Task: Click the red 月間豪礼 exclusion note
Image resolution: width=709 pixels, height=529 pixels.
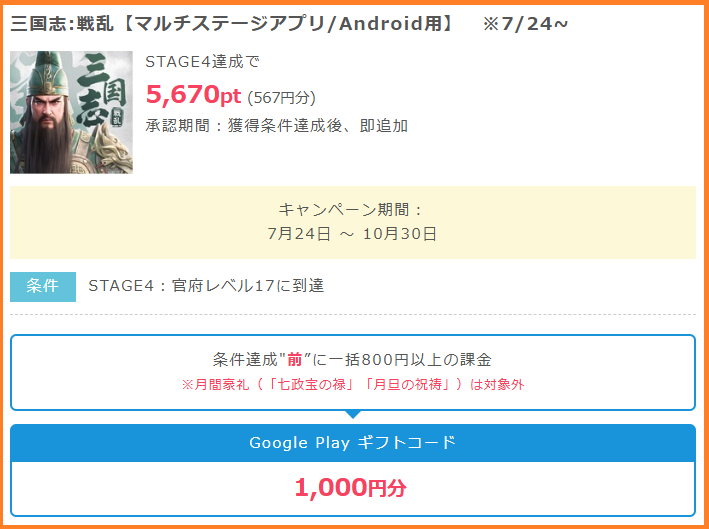Action: 352,385
